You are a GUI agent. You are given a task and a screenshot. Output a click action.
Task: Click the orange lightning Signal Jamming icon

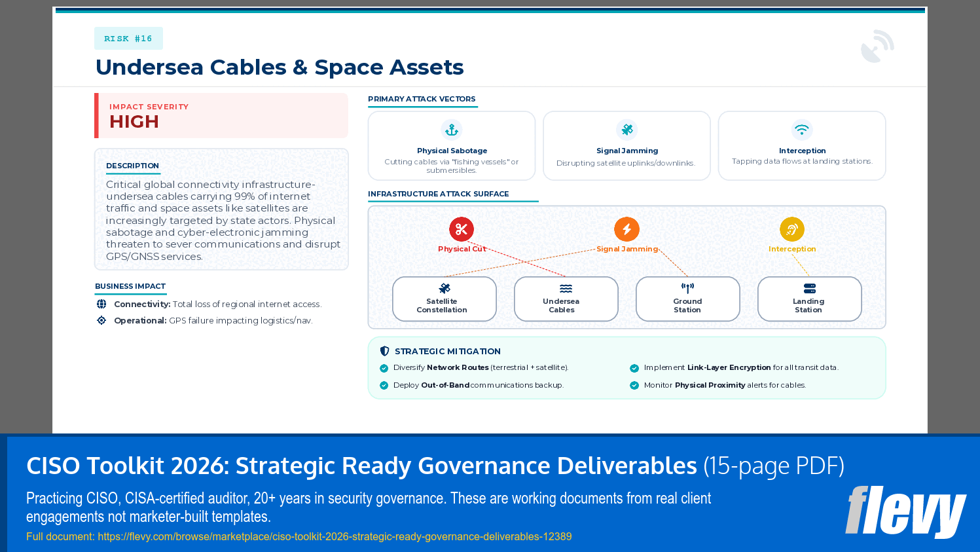626,229
